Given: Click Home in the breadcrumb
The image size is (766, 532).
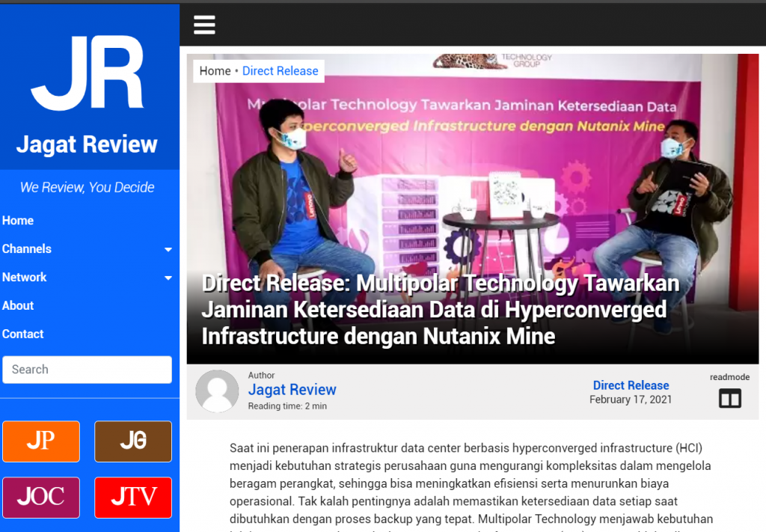Looking at the screenshot, I should (215, 71).
